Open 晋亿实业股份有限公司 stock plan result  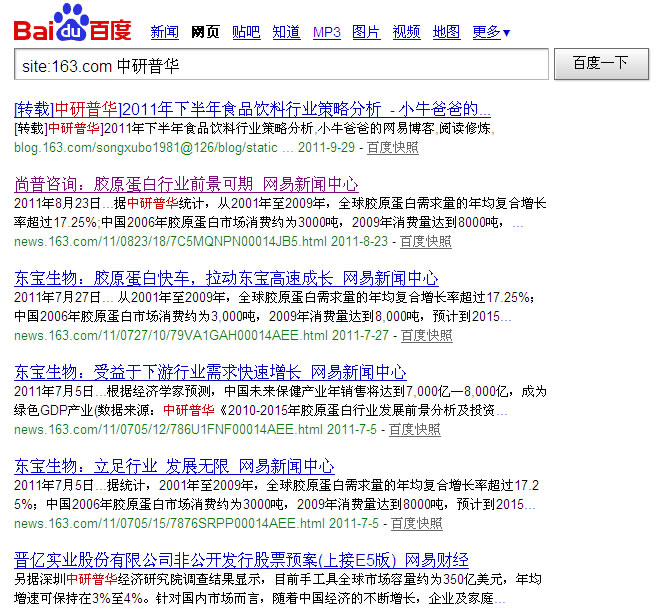point(241,560)
